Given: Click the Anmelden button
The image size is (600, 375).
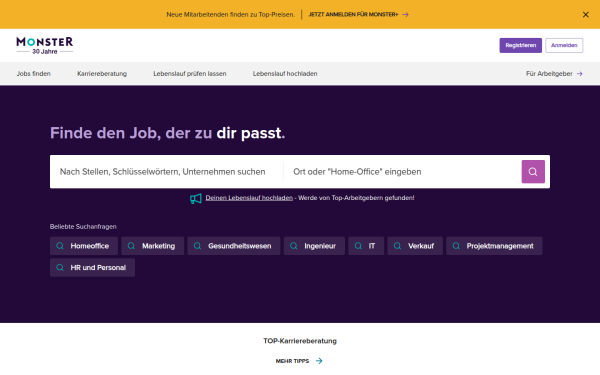Looking at the screenshot, I should (564, 46).
